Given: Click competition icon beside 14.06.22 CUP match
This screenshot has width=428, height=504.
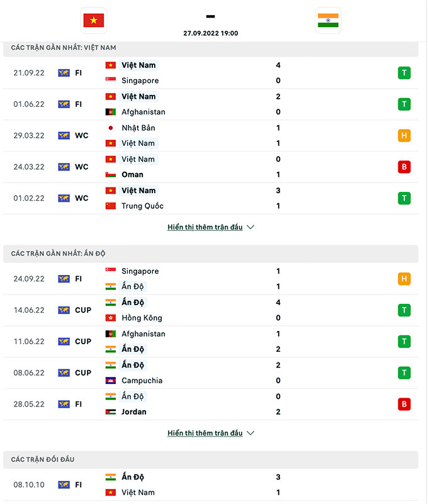Looking at the screenshot, I should point(64,310).
